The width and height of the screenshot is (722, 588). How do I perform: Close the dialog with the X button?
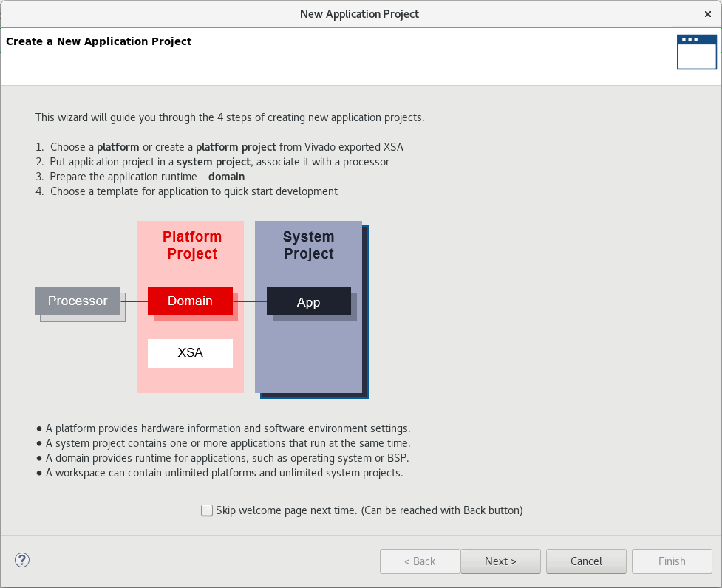708,14
